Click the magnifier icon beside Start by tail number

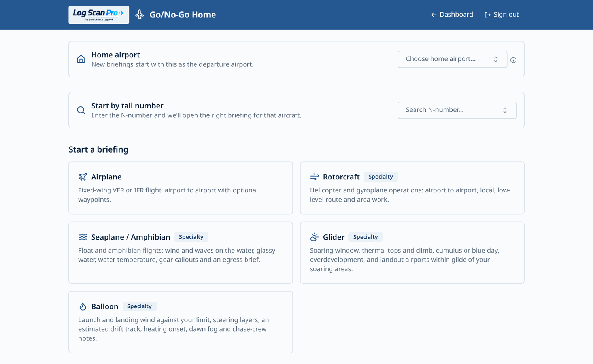click(x=81, y=110)
